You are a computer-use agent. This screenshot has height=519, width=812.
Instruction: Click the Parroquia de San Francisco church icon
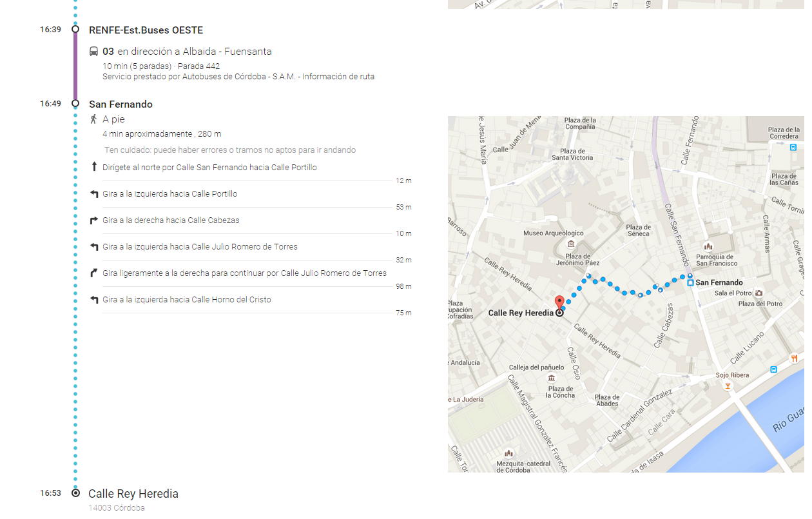[708, 246]
